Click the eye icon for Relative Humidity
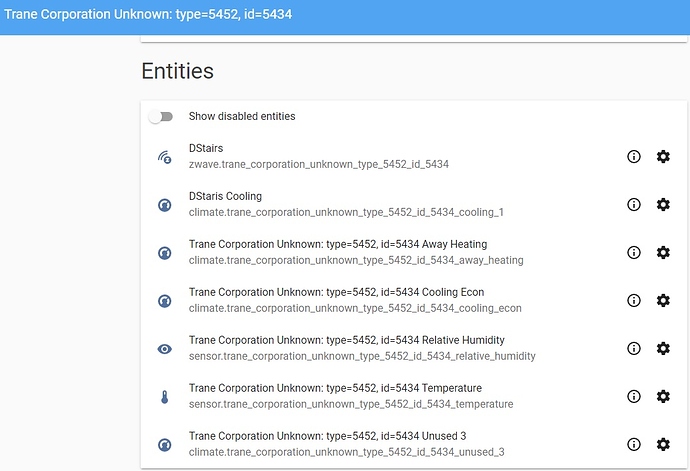The image size is (690, 471). [x=165, y=349]
